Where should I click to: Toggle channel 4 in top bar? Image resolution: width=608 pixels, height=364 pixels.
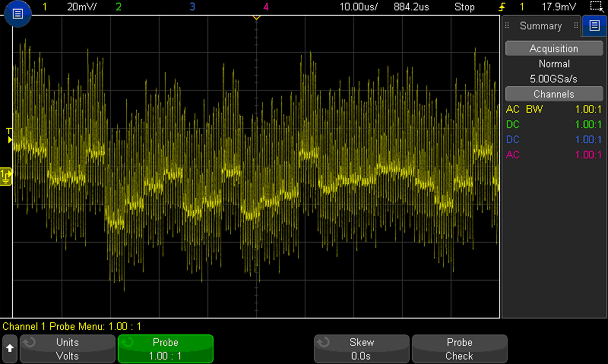(266, 7)
